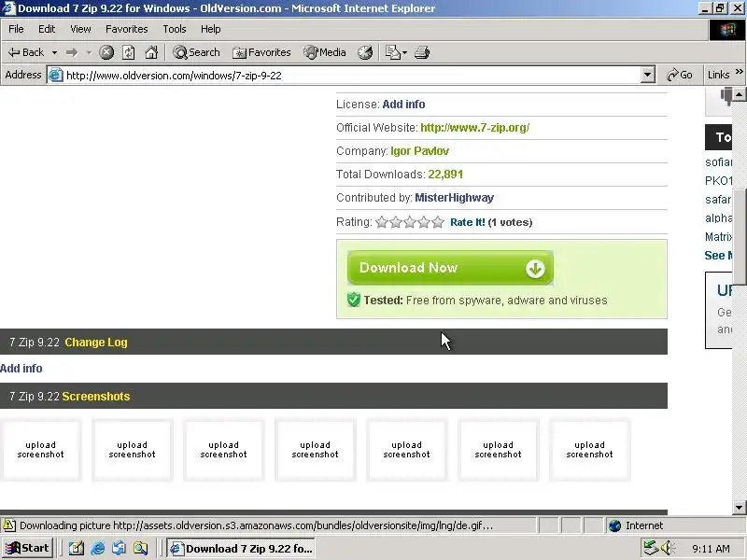Screen dimensions: 747x560
Task: Click the fourth upload screenshot thumbnail
Action: point(315,450)
